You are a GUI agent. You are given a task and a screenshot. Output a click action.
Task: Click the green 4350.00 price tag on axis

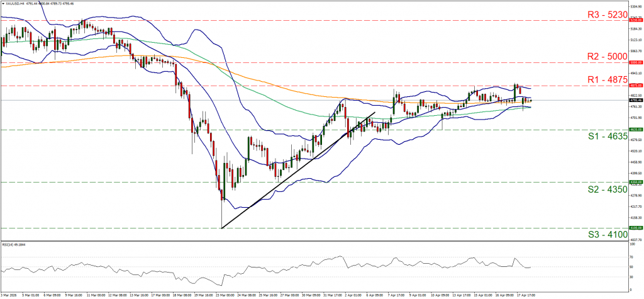635,183
